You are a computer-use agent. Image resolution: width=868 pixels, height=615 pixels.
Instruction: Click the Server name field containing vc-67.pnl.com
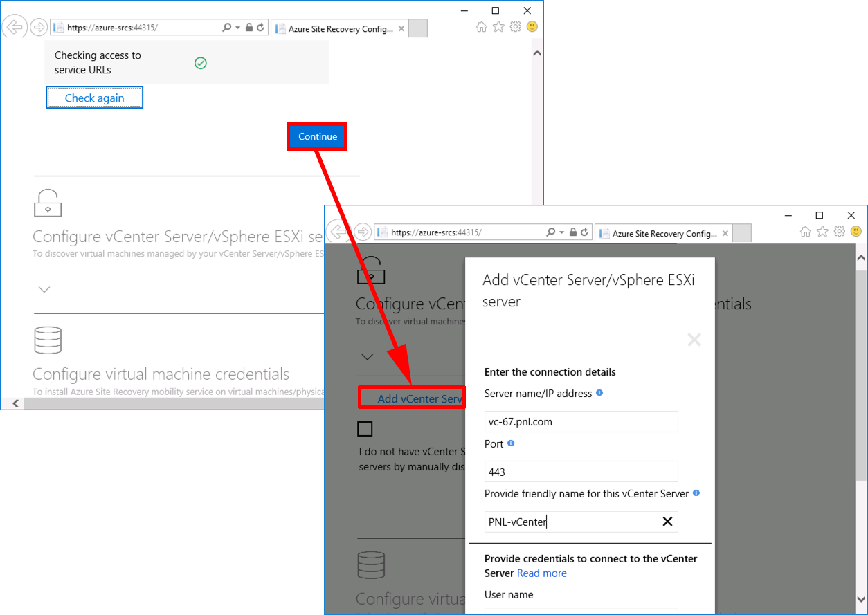pos(581,422)
